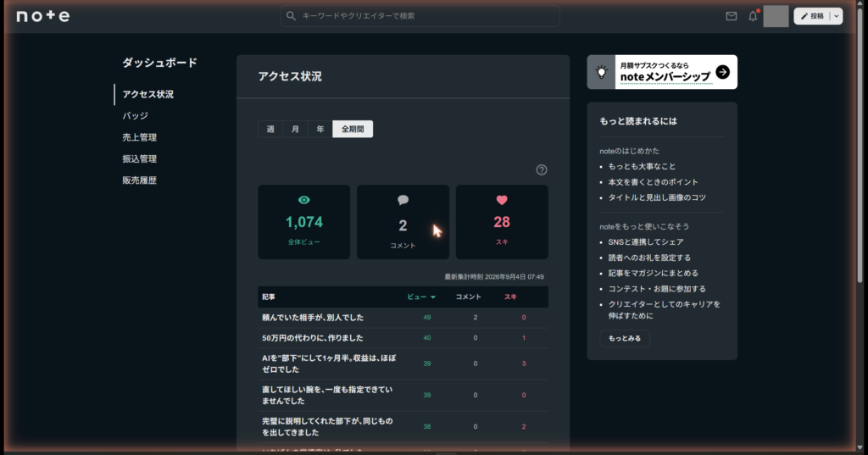Open article AIを"部下"にして1ヶ月半
868x455 pixels.
tap(329, 363)
